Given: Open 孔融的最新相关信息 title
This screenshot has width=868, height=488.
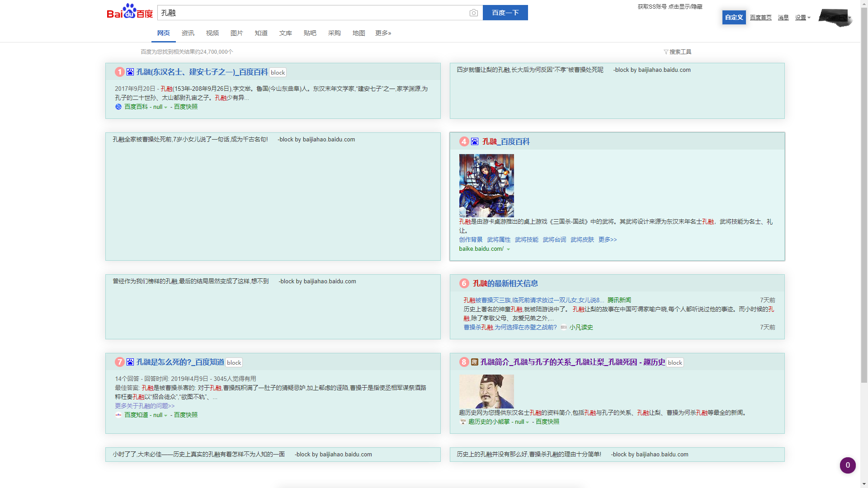Looking at the screenshot, I should click(505, 283).
